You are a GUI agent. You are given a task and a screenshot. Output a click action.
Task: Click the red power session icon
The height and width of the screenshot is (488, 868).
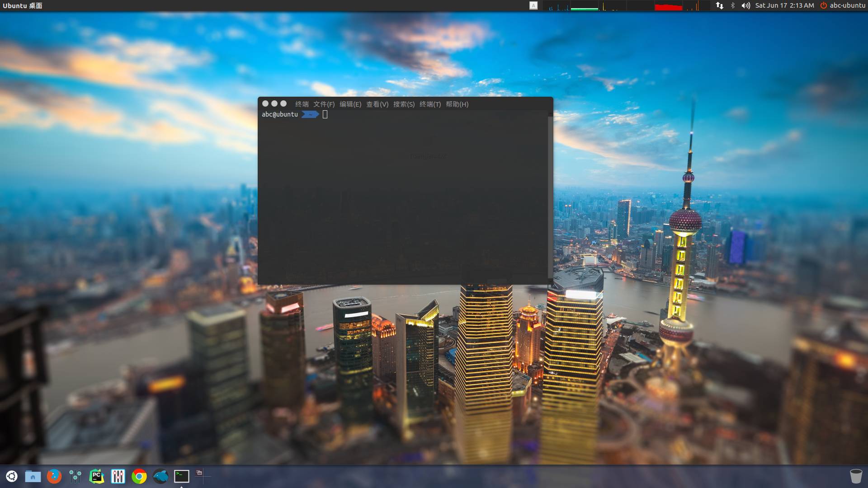[x=824, y=5]
